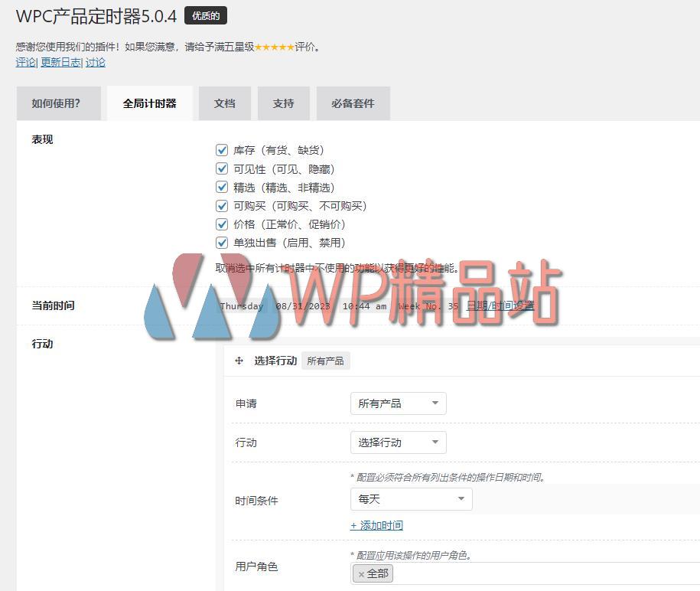
Task: Open the 评论 link
Action: 24,62
